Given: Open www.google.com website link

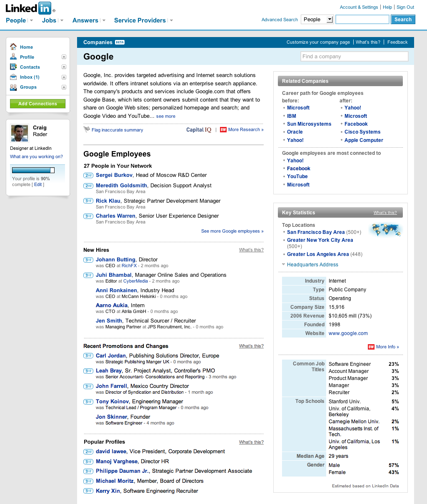Looking at the screenshot, I should pyautogui.click(x=348, y=333).
